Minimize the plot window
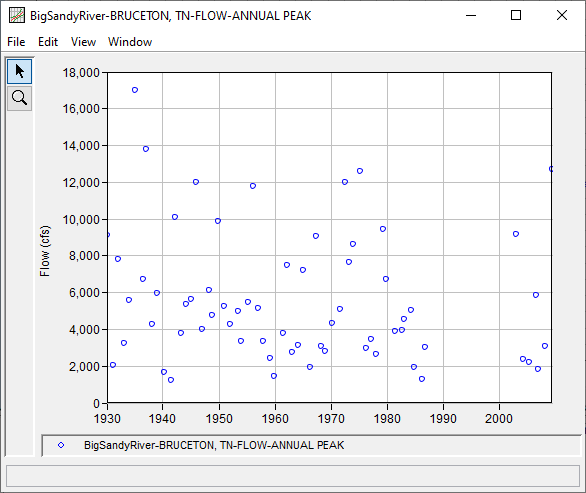 click(471, 15)
